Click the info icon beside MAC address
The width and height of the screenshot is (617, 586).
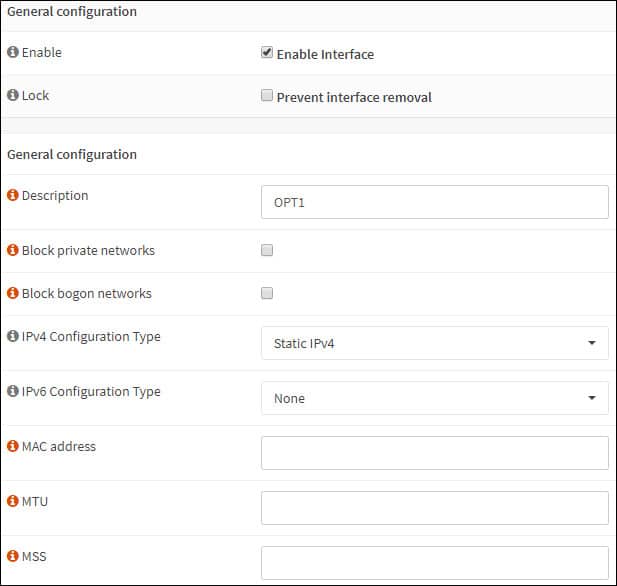tap(13, 447)
